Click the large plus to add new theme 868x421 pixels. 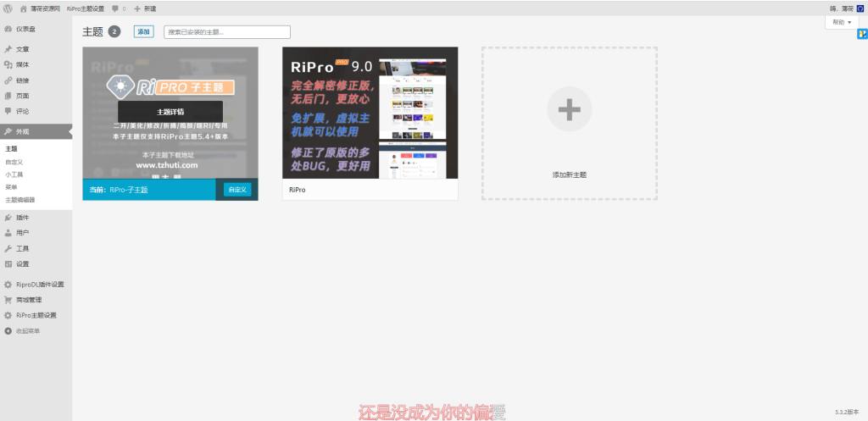[x=569, y=109]
